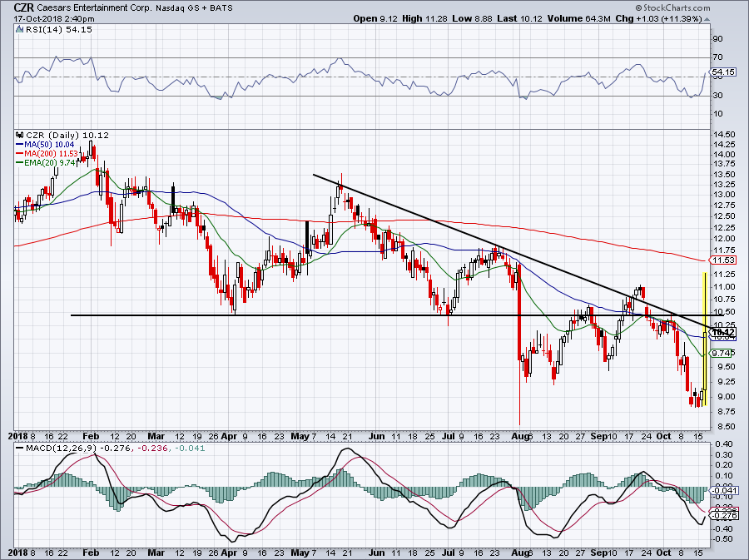Screen dimensions: 749x560
Task: Click the Low 8.88 value
Action: click(x=472, y=18)
